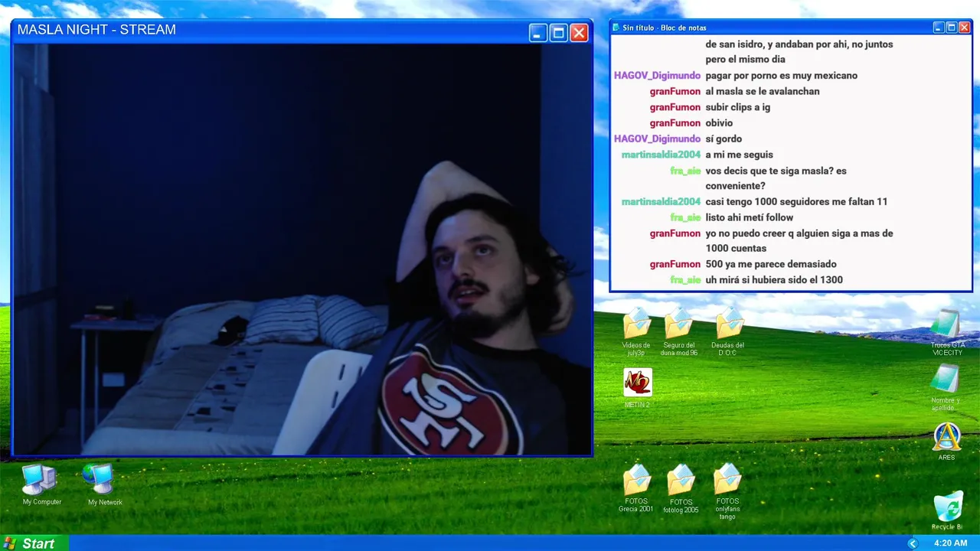Click the webcam video in the stream window
The image size is (980, 551).
pyautogui.click(x=302, y=249)
